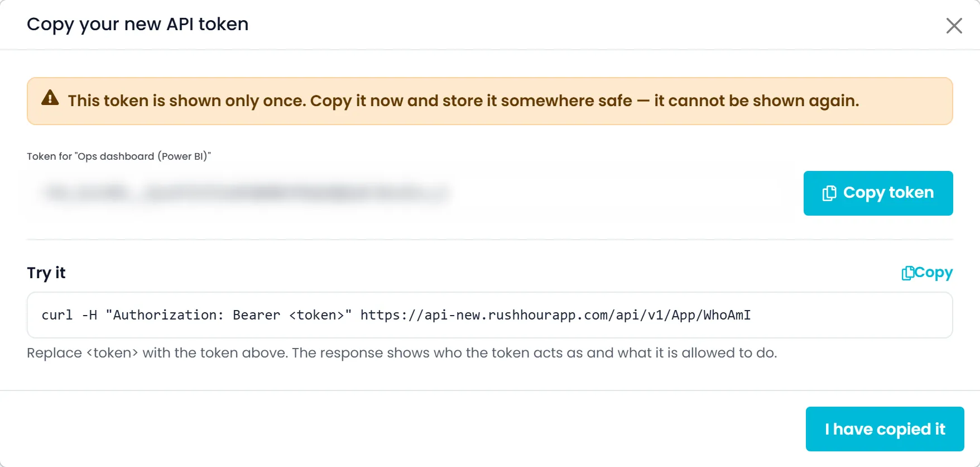Screen dimensions: 980x467
Task: Click 'it cannot be shown again' text
Action: pyautogui.click(x=756, y=101)
